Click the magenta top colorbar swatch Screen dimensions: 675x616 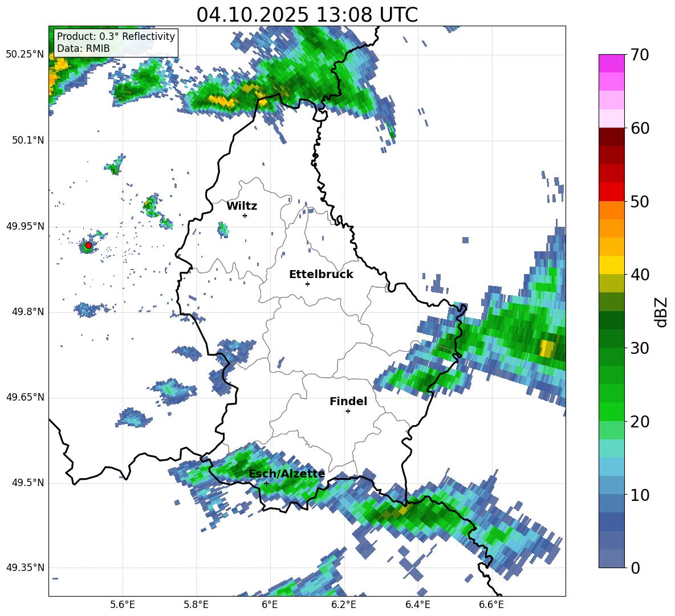point(611,64)
